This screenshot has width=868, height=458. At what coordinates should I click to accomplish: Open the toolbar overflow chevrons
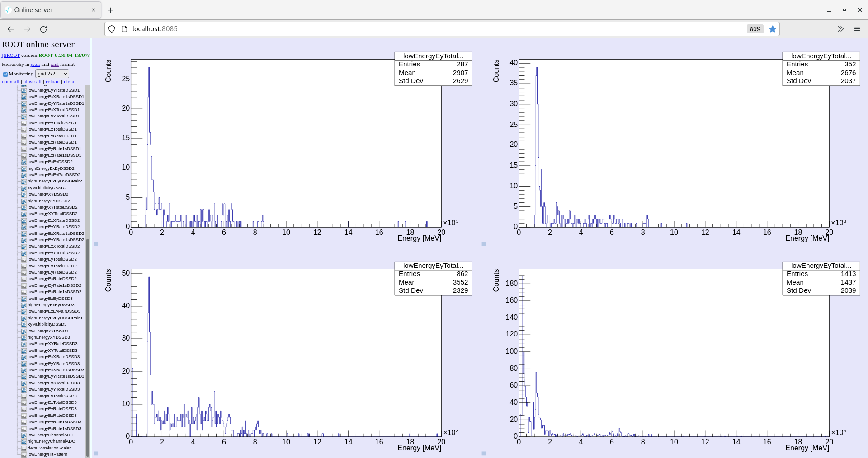coord(840,29)
